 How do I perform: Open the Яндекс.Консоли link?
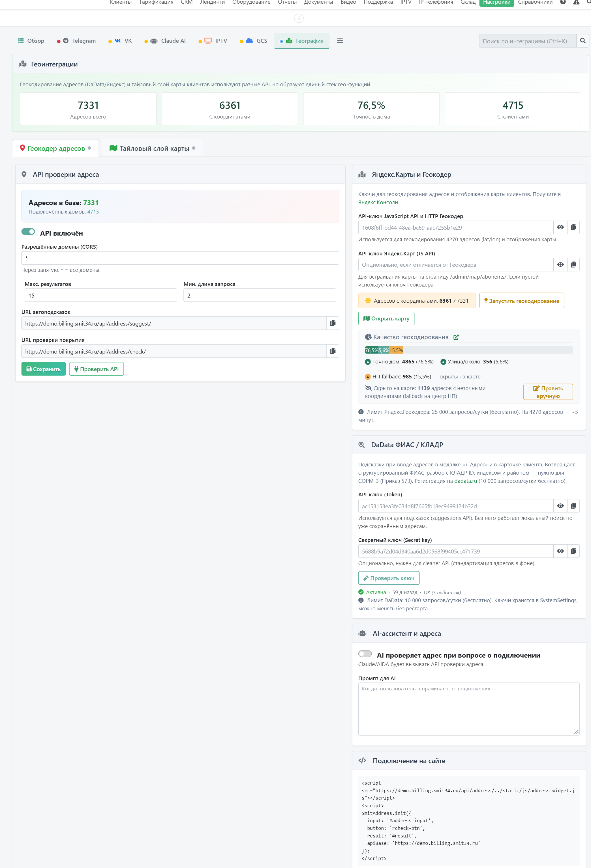tap(378, 203)
